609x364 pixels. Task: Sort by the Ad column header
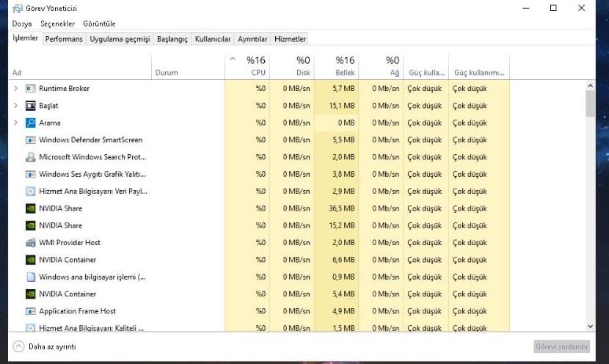(x=80, y=67)
